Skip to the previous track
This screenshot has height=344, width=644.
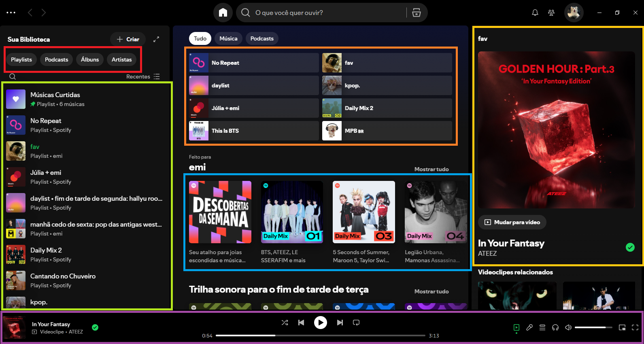click(301, 323)
